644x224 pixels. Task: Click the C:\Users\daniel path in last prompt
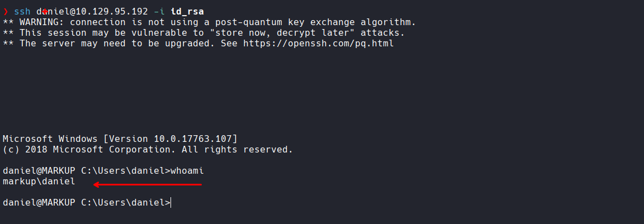(123, 203)
